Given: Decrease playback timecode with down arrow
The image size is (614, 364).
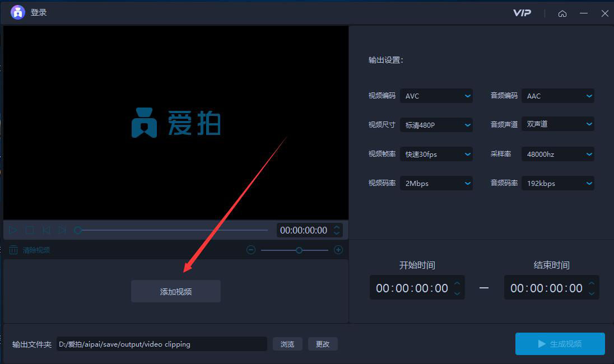Looking at the screenshot, I should 336,234.
